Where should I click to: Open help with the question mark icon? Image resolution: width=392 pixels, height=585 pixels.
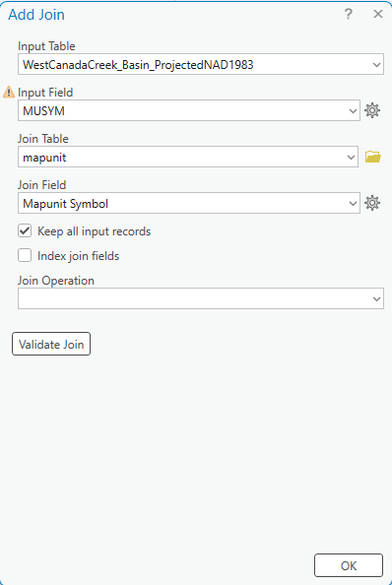(348, 14)
